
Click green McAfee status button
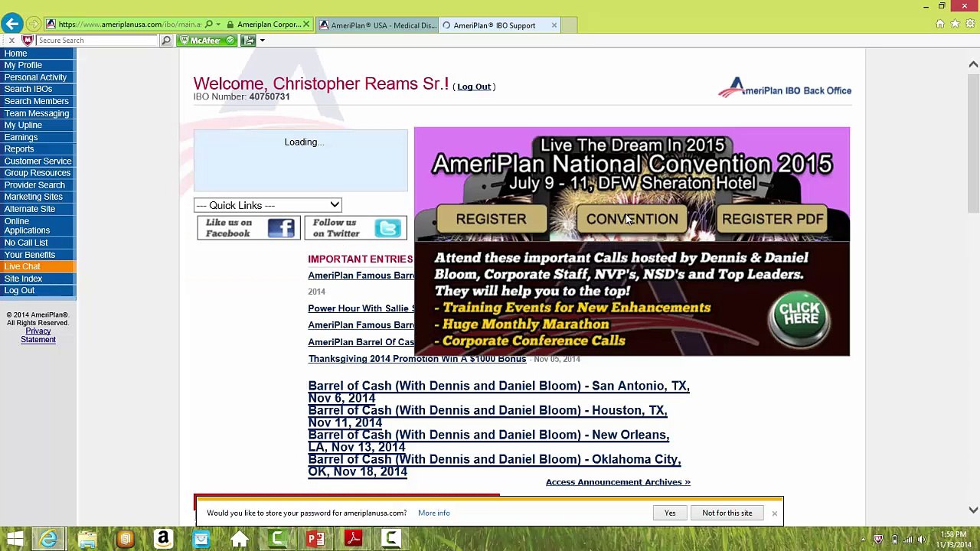point(207,41)
